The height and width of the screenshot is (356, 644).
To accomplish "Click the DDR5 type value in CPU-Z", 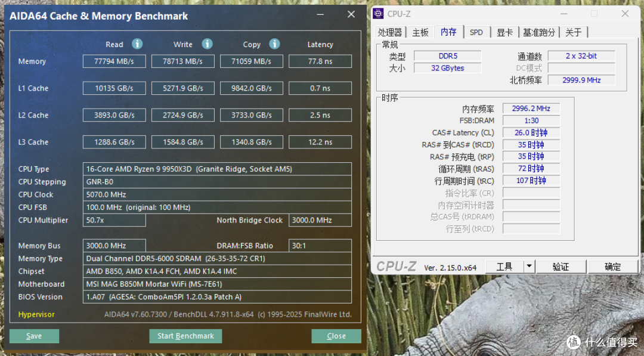I will (448, 56).
